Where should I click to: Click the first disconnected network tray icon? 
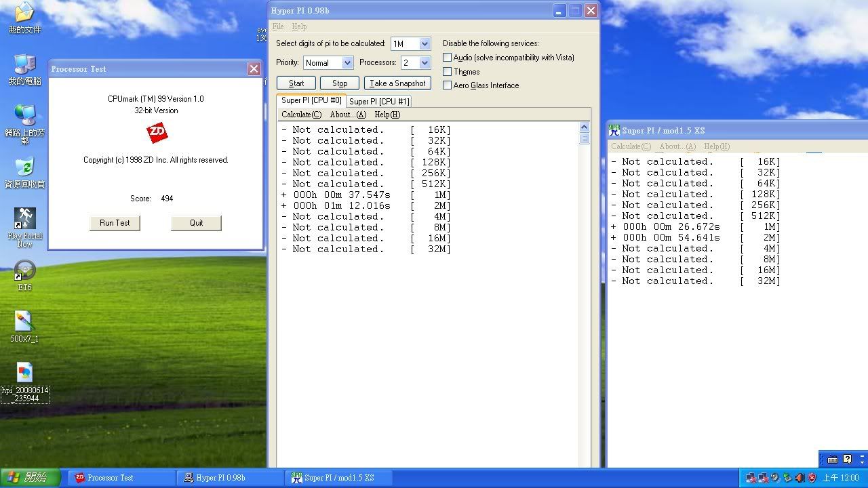pos(751,478)
